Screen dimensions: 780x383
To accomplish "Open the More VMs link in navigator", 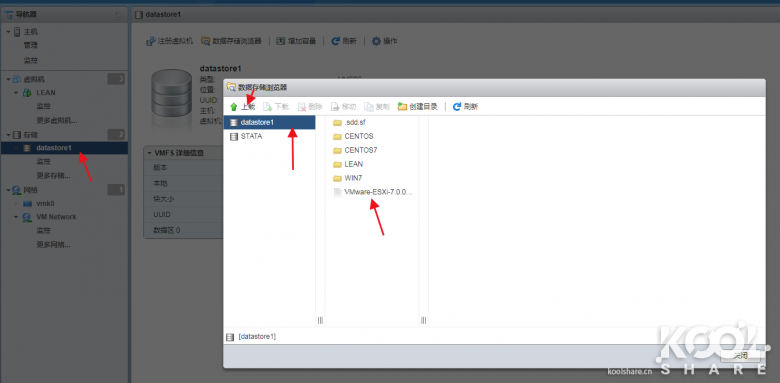I will [x=57, y=120].
